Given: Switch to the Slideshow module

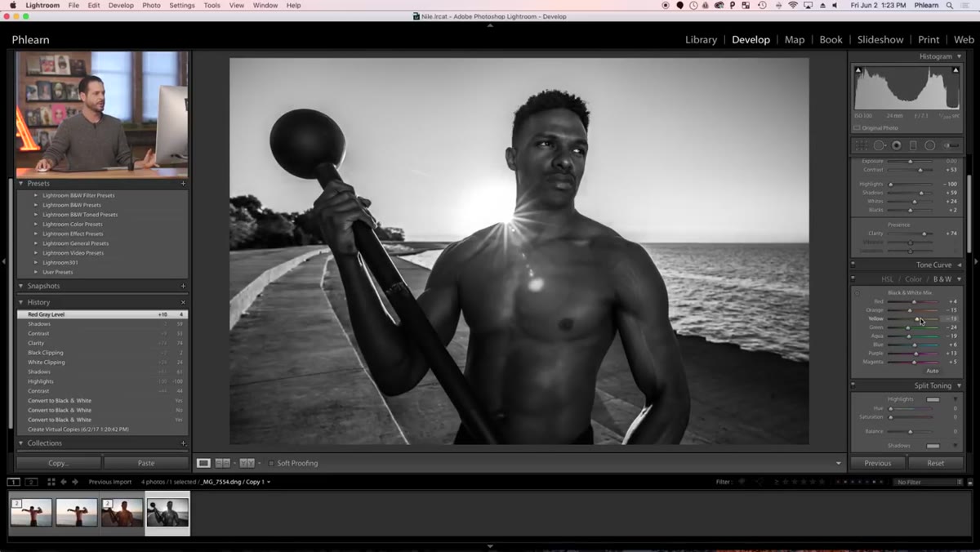Looking at the screenshot, I should tap(880, 39).
